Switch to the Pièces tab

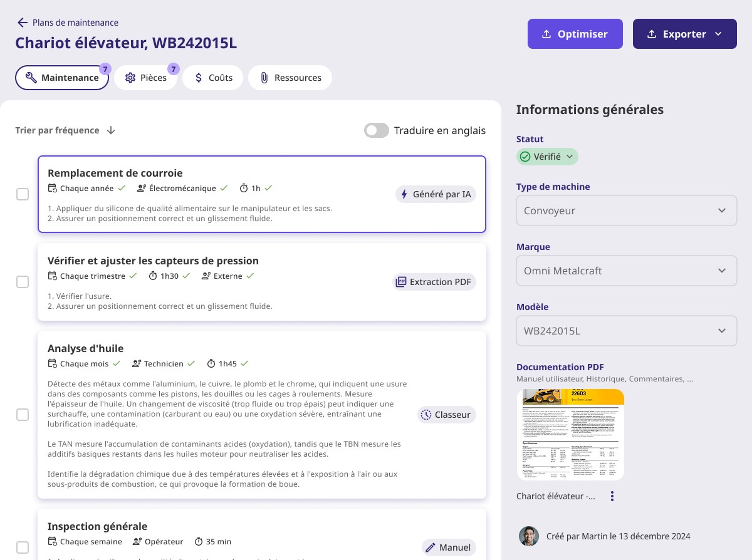point(147,77)
